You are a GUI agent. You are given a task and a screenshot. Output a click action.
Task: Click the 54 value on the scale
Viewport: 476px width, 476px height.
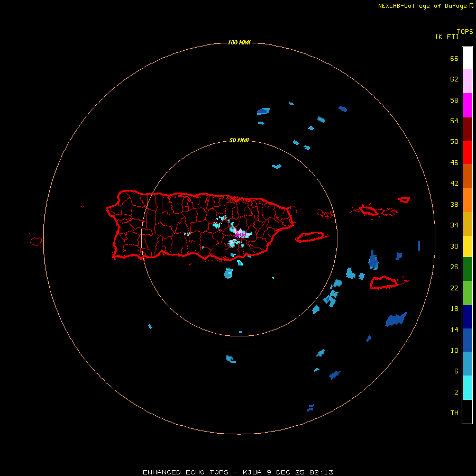pyautogui.click(x=454, y=121)
